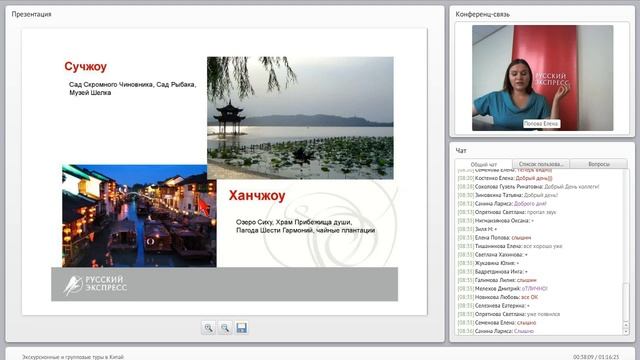Click the Нигмазянова Оксана chat message
640x360 pixels.
click(x=496, y=221)
